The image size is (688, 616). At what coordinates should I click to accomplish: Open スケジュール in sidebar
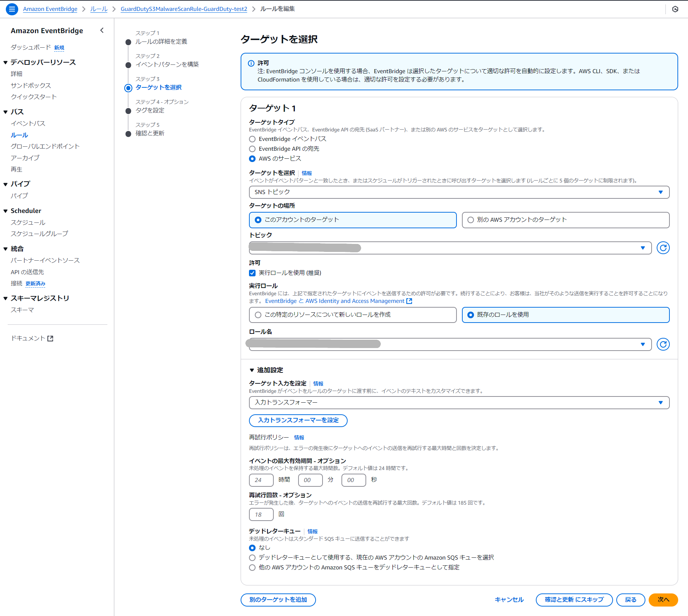coord(28,222)
